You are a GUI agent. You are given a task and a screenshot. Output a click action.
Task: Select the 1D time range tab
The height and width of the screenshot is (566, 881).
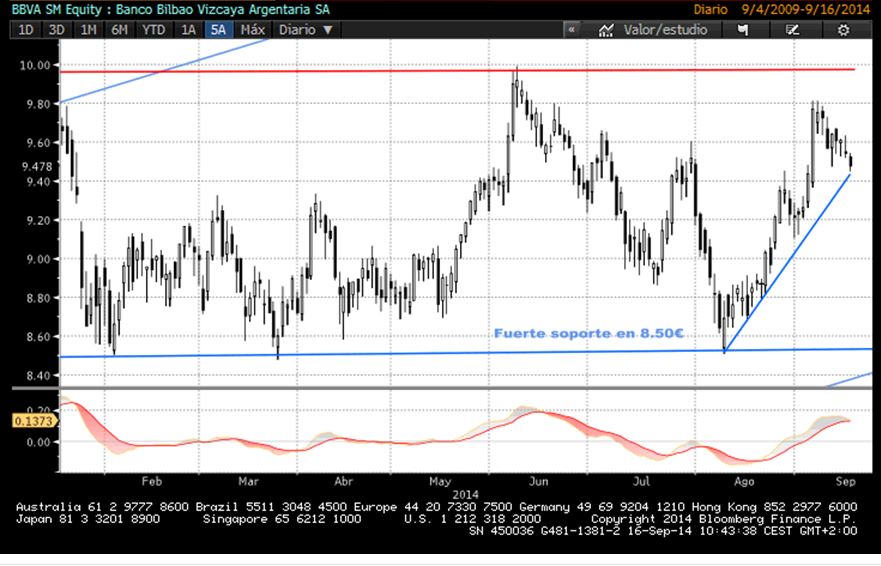25,30
